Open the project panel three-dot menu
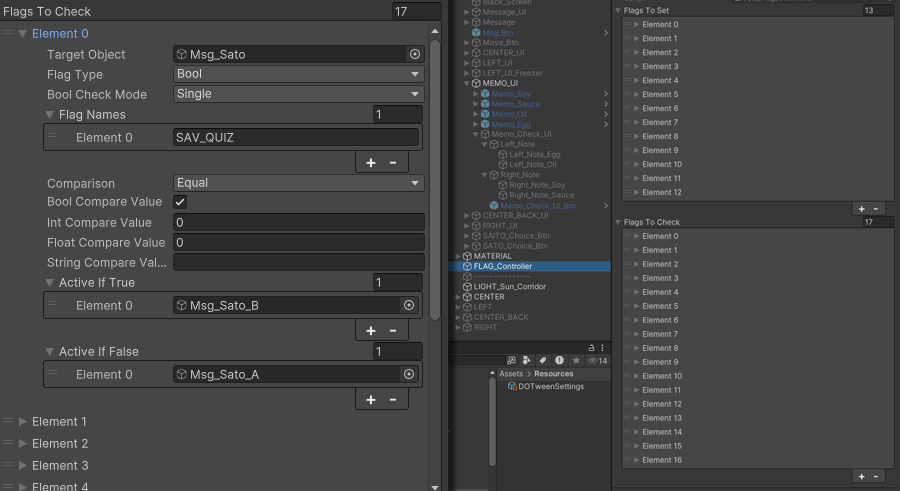Image resolution: width=900 pixels, height=491 pixels. coord(603,346)
